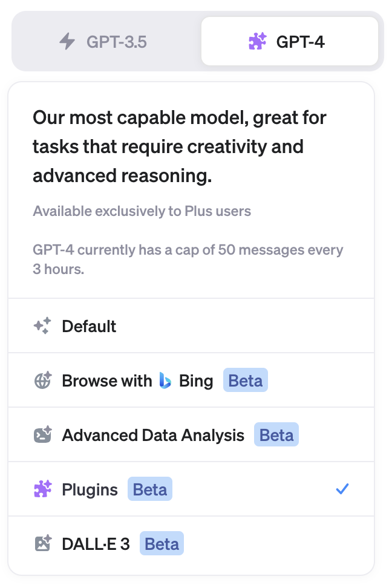
Task: Click the purple puzzle icon on GPT-4 tab
Action: point(256,41)
